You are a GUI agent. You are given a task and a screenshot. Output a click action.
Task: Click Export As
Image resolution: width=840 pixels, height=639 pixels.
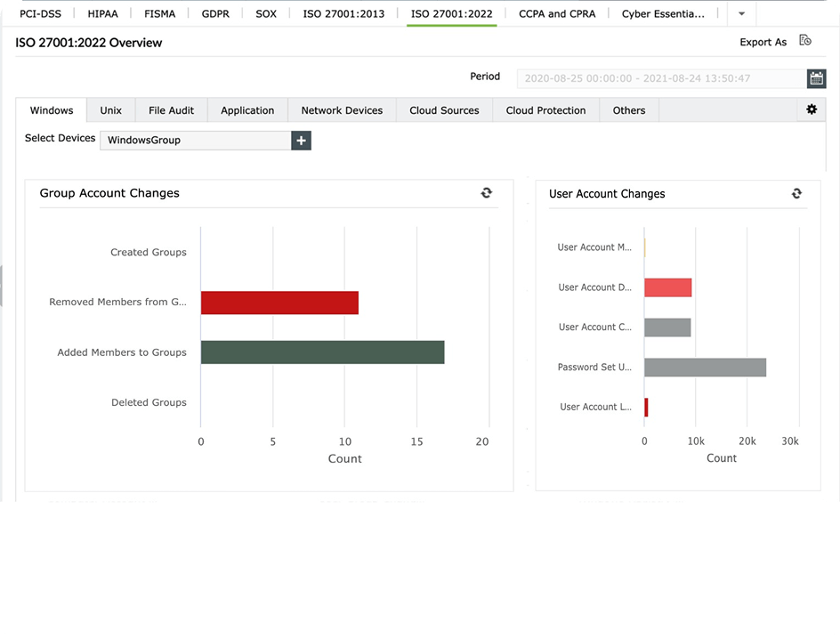(x=763, y=42)
